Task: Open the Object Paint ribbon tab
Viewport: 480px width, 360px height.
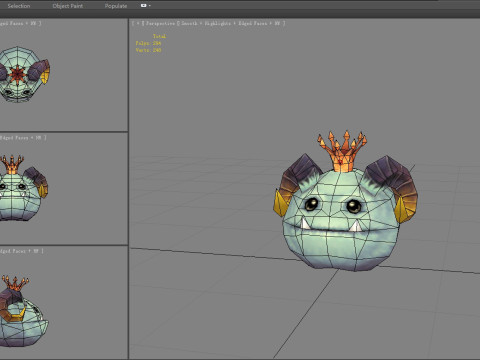Action: tap(68, 6)
